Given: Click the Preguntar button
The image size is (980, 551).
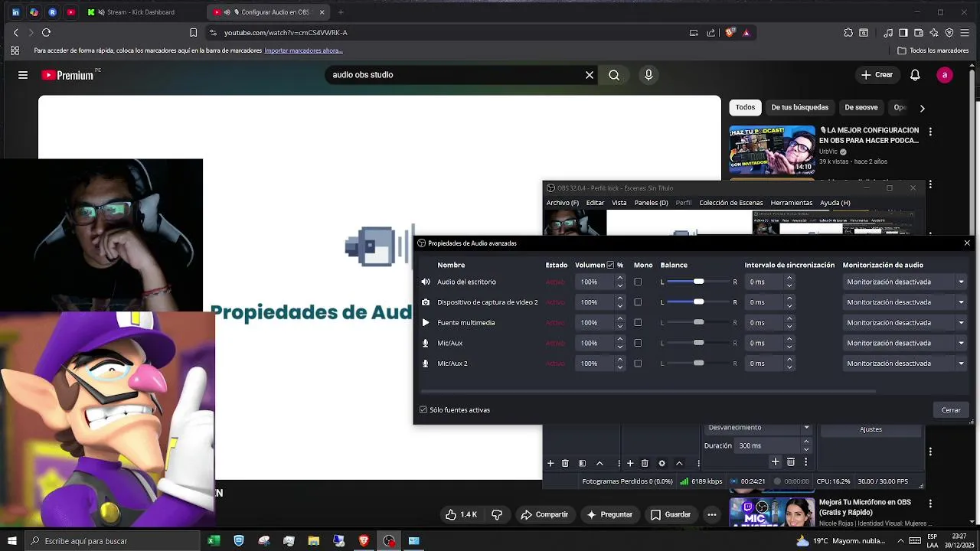Looking at the screenshot, I should [609, 514].
